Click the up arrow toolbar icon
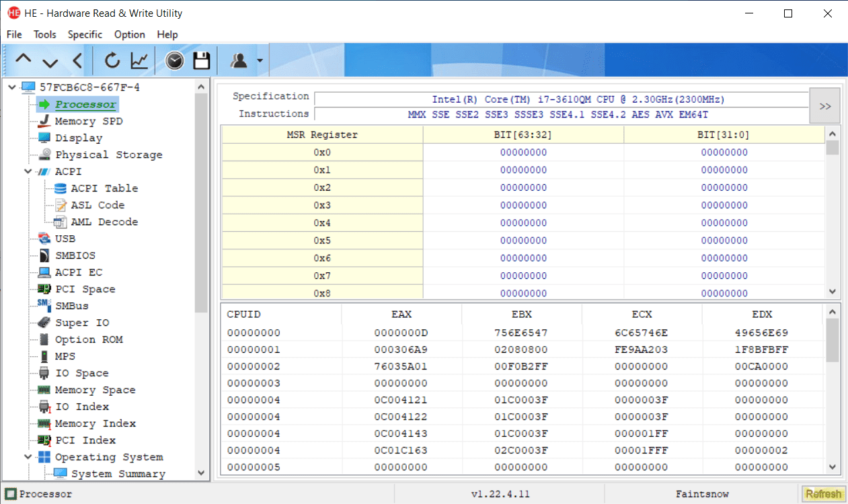The image size is (848, 504). point(24,61)
